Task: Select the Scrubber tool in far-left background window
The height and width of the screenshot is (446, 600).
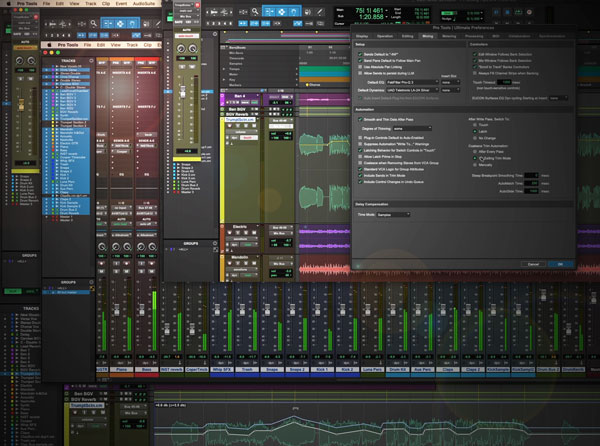Action: pos(146,24)
